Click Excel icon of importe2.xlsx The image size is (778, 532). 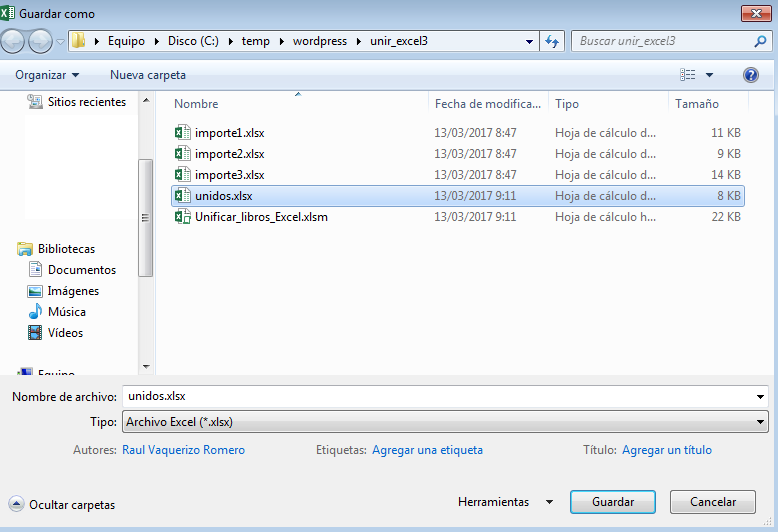pos(183,153)
